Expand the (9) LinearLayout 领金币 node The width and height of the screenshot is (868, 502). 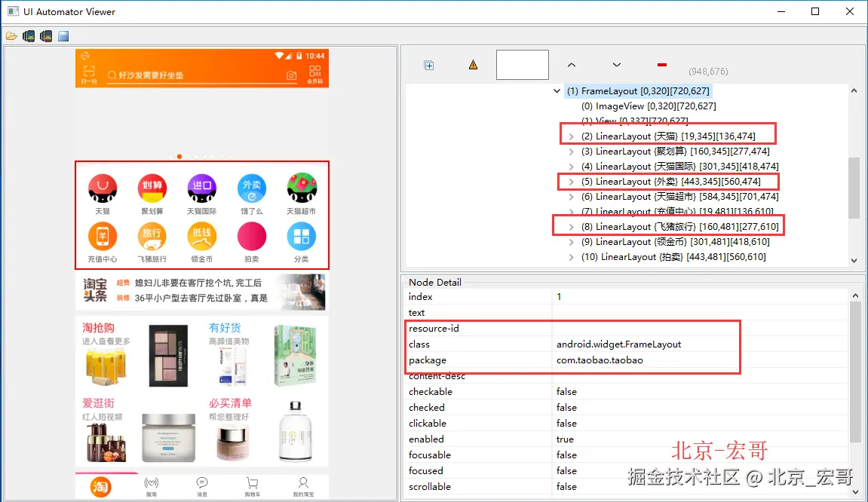[x=572, y=242]
